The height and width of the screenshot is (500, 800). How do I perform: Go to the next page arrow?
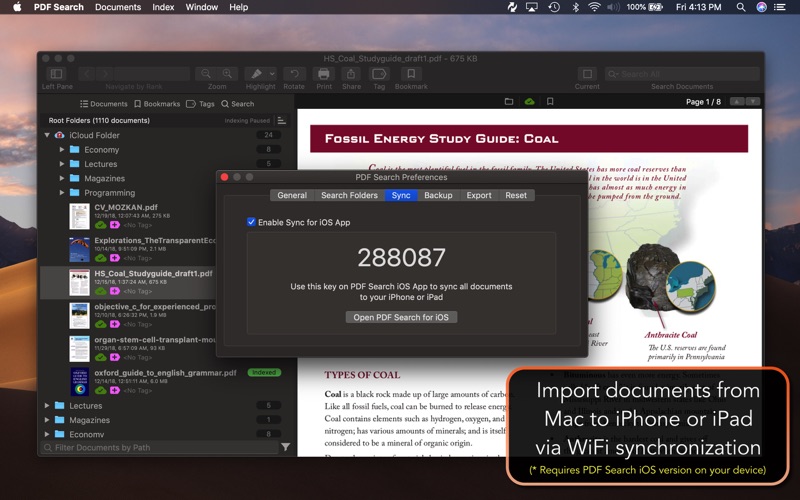[753, 102]
